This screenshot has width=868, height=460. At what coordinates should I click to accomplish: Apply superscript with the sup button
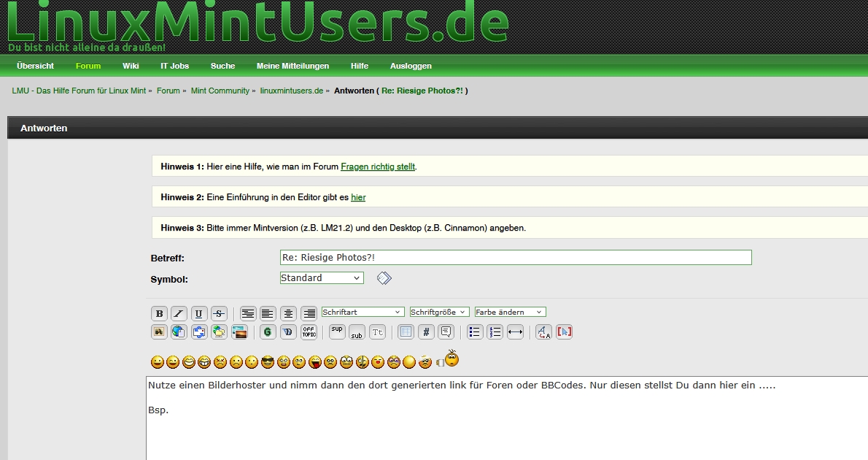click(x=336, y=331)
